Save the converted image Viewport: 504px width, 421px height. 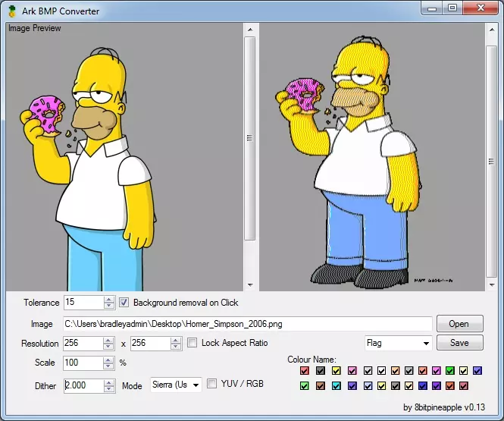(x=459, y=343)
